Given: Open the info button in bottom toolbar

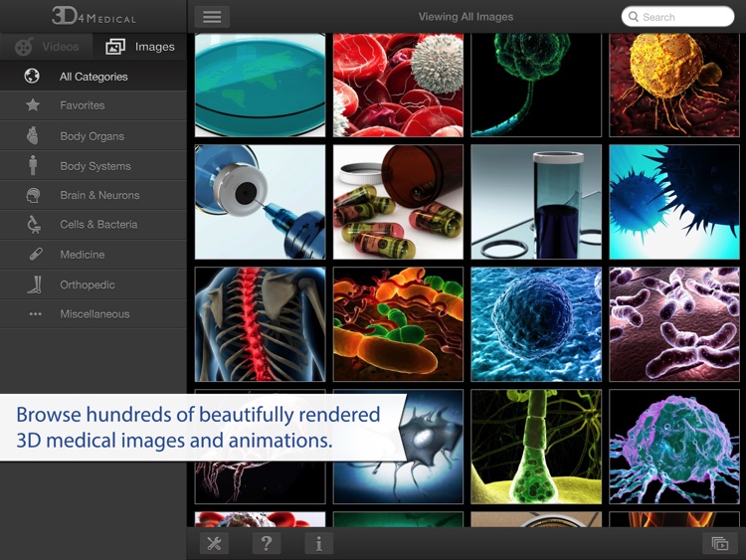Looking at the screenshot, I should (x=318, y=543).
